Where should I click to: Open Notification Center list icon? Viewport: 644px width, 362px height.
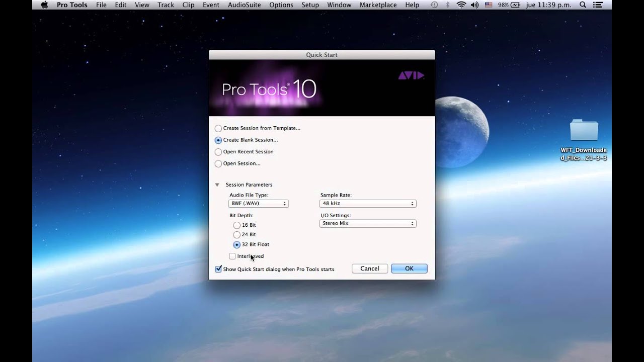click(x=599, y=5)
